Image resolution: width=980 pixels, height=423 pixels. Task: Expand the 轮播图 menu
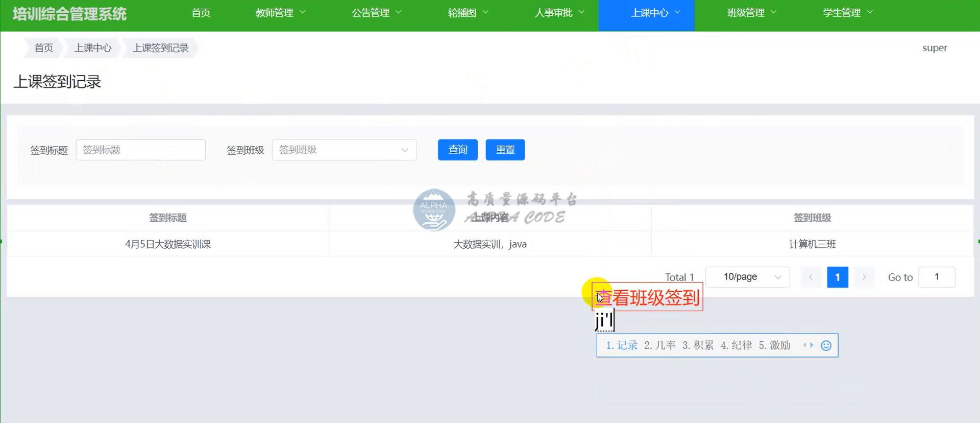point(468,13)
